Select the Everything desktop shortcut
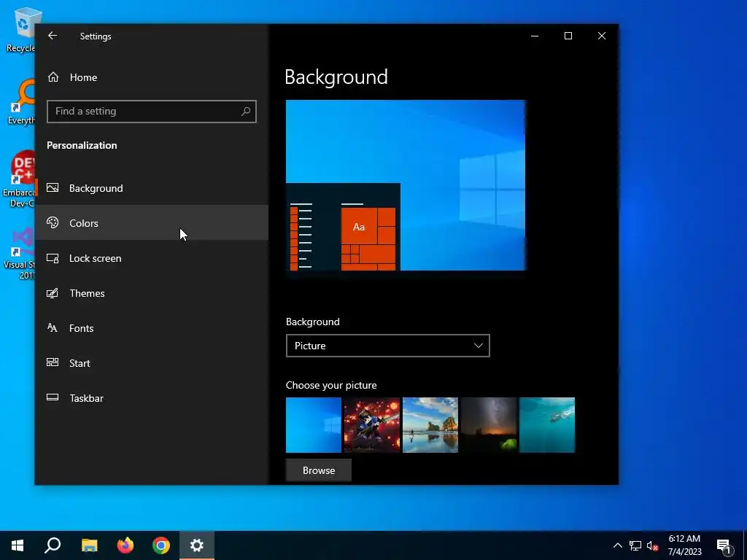The height and width of the screenshot is (560, 747). point(21,102)
